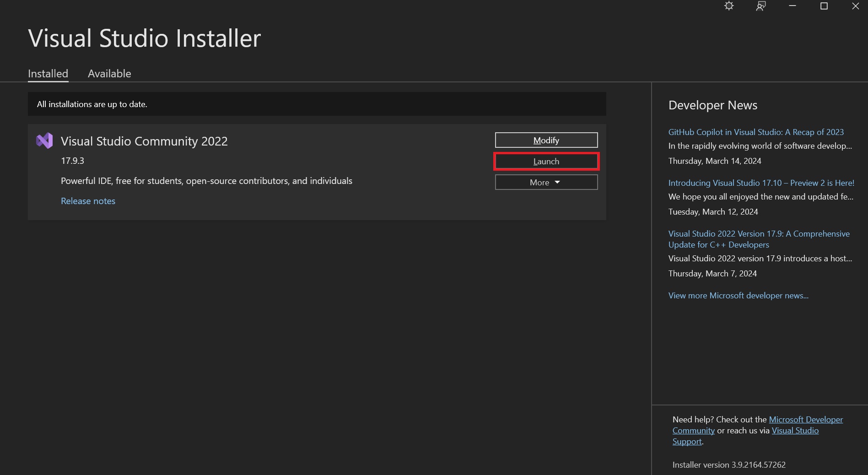Click the Visual Studio Community purple logo
This screenshot has height=475, width=868.
(x=44, y=141)
